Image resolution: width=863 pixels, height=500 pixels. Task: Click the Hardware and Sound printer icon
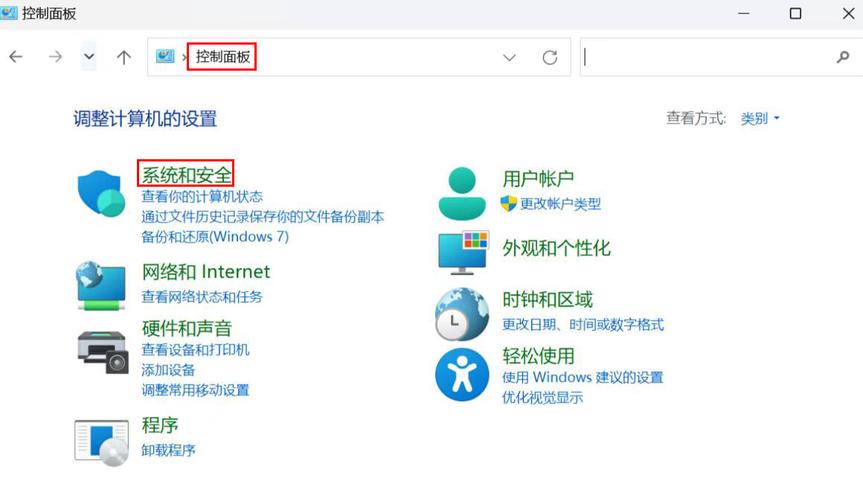coord(102,350)
